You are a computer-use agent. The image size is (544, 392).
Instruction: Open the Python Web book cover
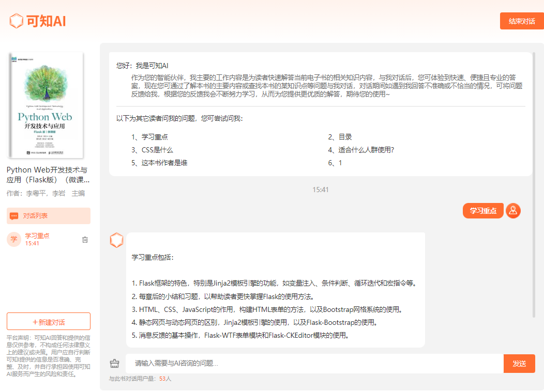(x=47, y=105)
